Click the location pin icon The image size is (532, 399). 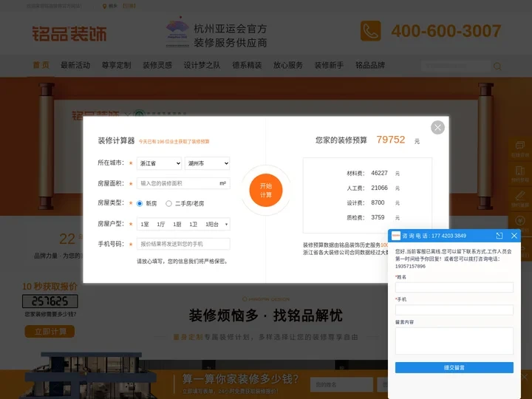pos(104,6)
